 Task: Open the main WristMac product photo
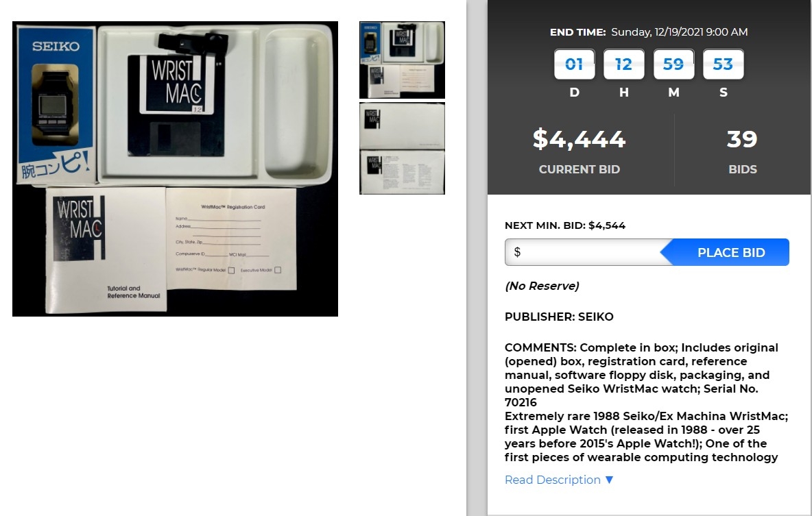point(175,169)
